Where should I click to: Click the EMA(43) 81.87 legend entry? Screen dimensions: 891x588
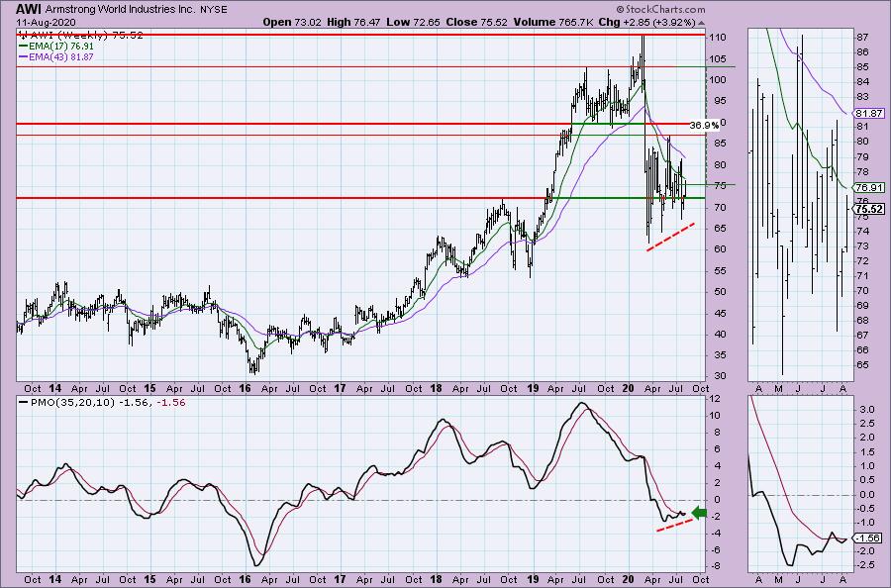(x=60, y=56)
